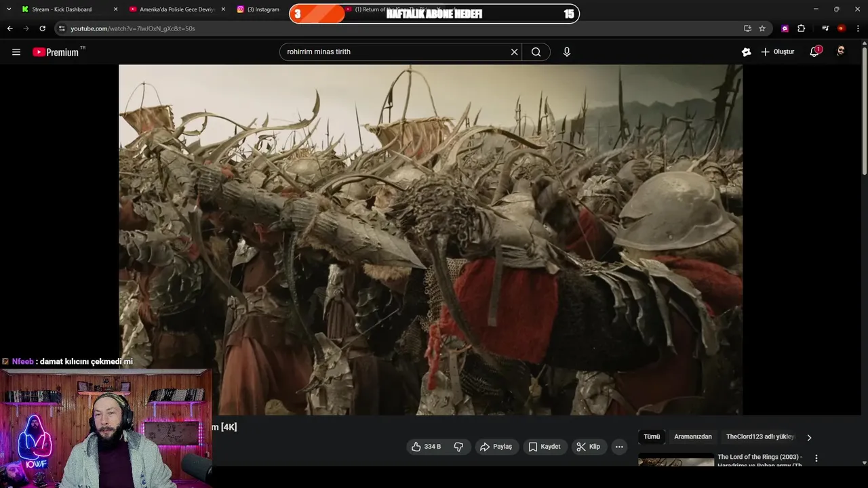
Task: Open the YouTube notifications bell
Action: point(814,52)
